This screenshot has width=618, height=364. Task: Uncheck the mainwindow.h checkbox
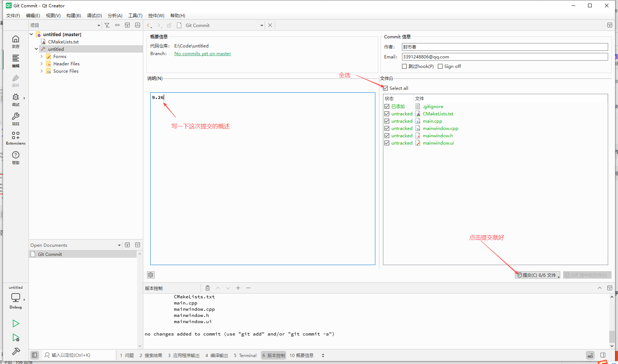pyautogui.click(x=387, y=136)
